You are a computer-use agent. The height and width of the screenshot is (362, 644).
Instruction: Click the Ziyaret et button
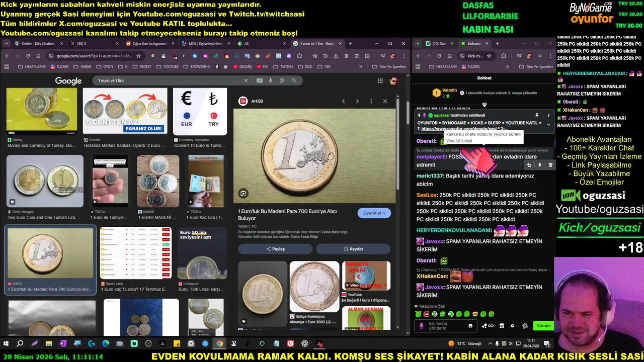[374, 213]
